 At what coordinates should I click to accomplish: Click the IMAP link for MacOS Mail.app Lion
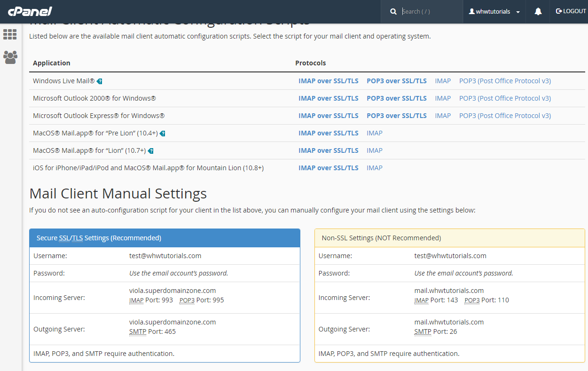(x=375, y=150)
